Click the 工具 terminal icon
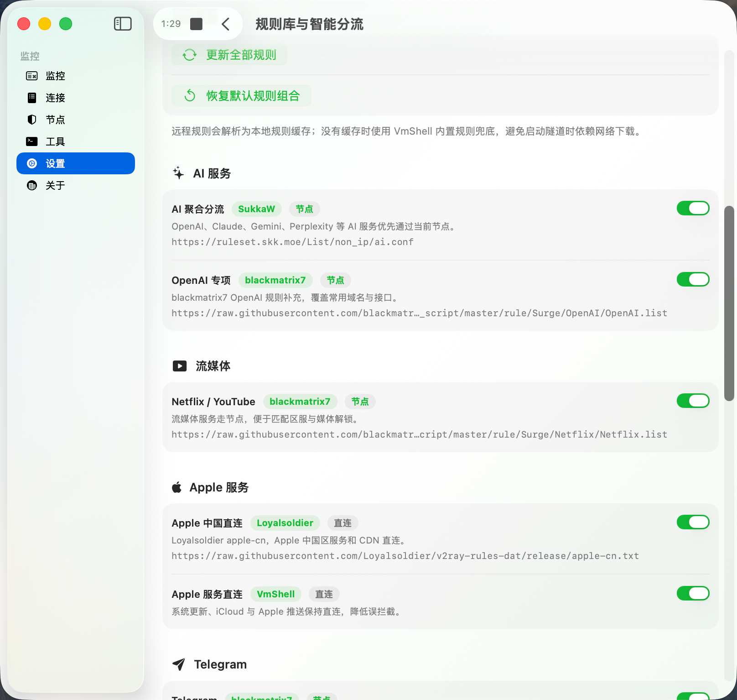Image resolution: width=737 pixels, height=700 pixels. (32, 141)
